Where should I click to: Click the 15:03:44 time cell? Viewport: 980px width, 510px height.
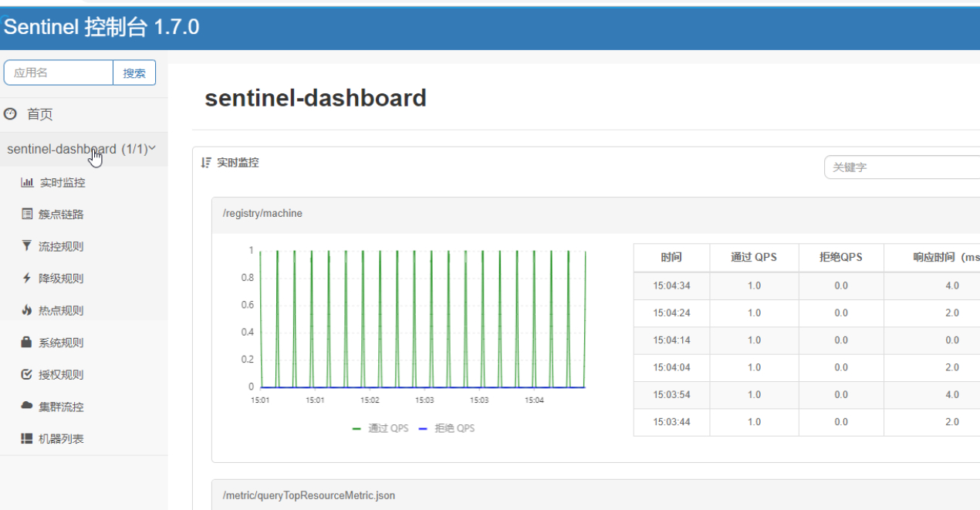click(x=671, y=422)
